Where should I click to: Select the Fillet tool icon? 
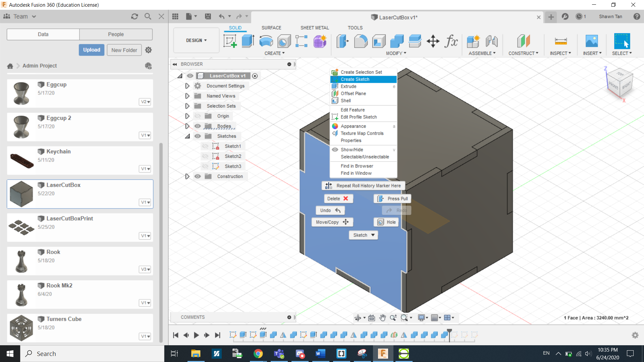[361, 41]
